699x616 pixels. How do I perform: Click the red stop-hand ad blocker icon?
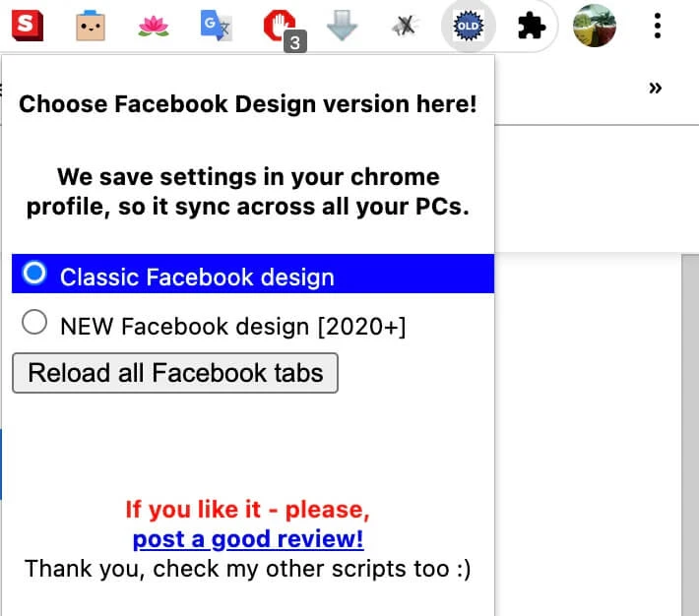pyautogui.click(x=280, y=27)
